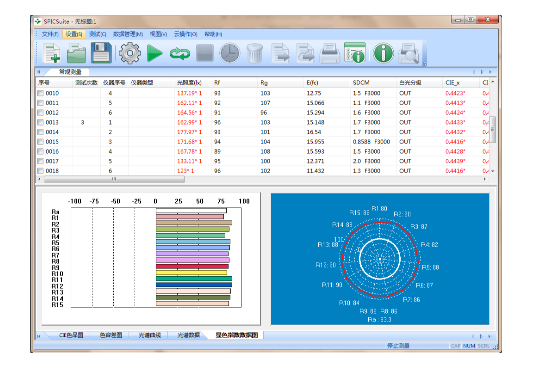Click the R9 red bar in chart
The image size is (540, 380).
[x=192, y=266]
